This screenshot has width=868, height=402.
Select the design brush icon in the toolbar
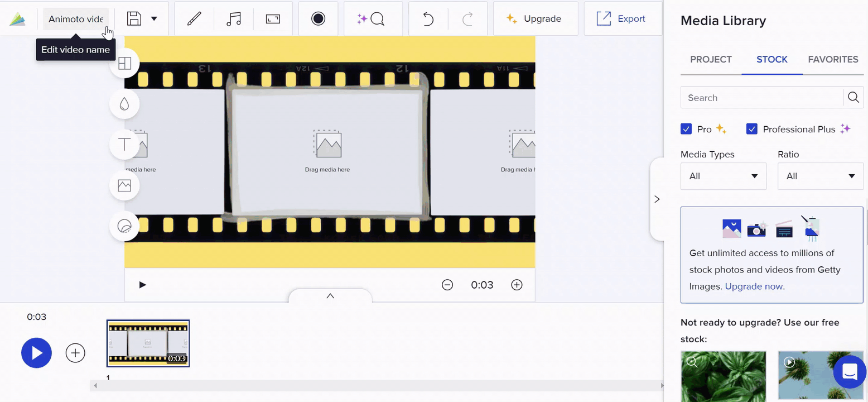(194, 18)
